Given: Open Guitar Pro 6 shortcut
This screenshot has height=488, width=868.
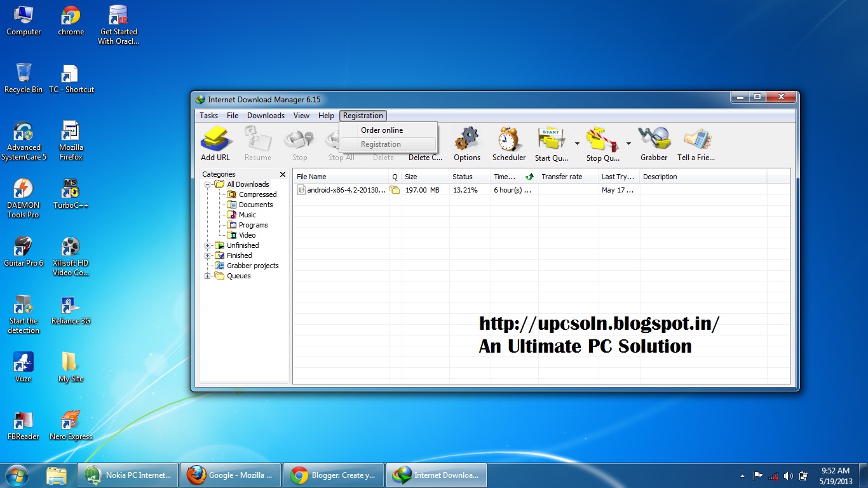Looking at the screenshot, I should click(x=24, y=252).
